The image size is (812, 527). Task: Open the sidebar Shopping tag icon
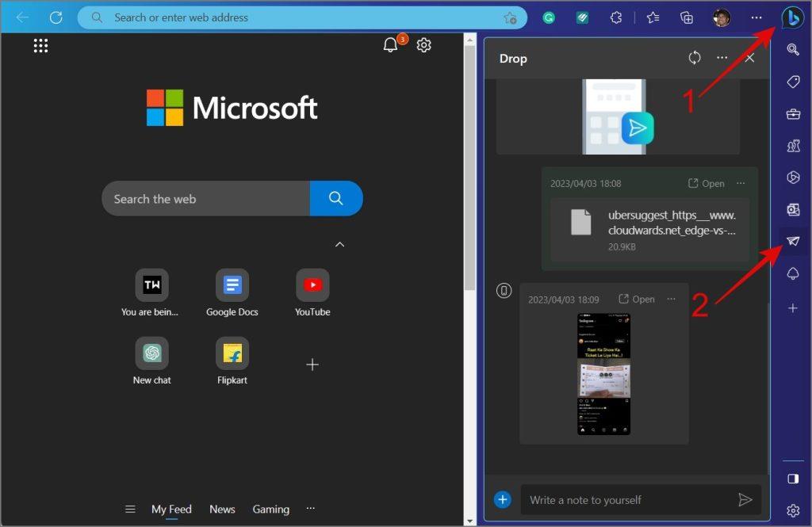[x=793, y=82]
